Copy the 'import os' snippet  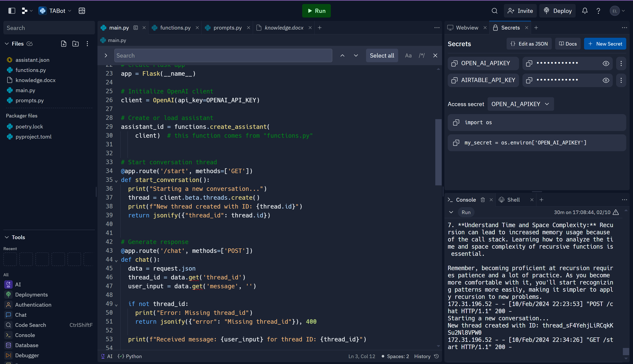[x=456, y=123]
